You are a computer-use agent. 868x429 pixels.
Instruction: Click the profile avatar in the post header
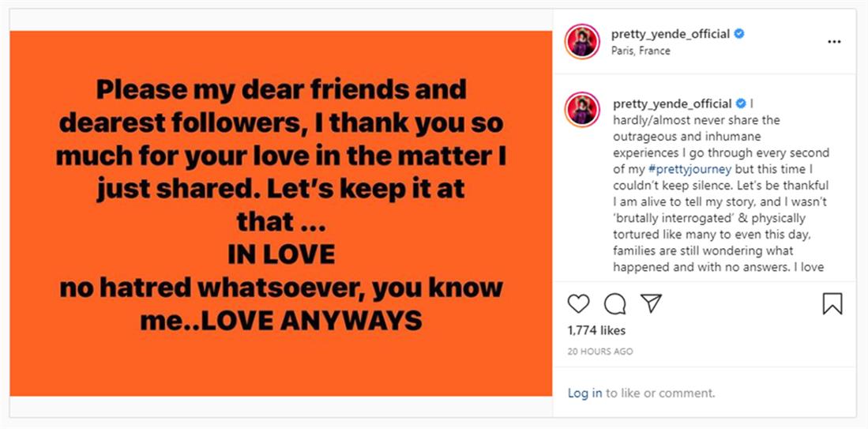pos(583,41)
